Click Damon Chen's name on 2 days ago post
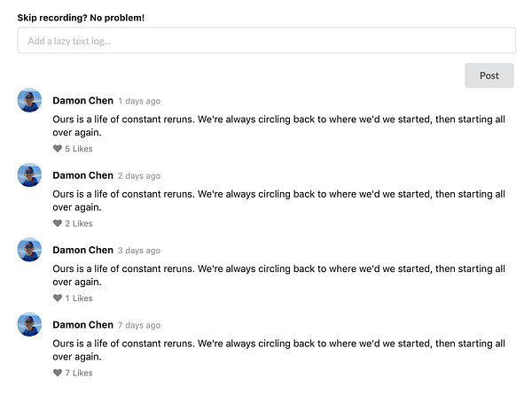This screenshot has width=532, height=403. [82, 175]
